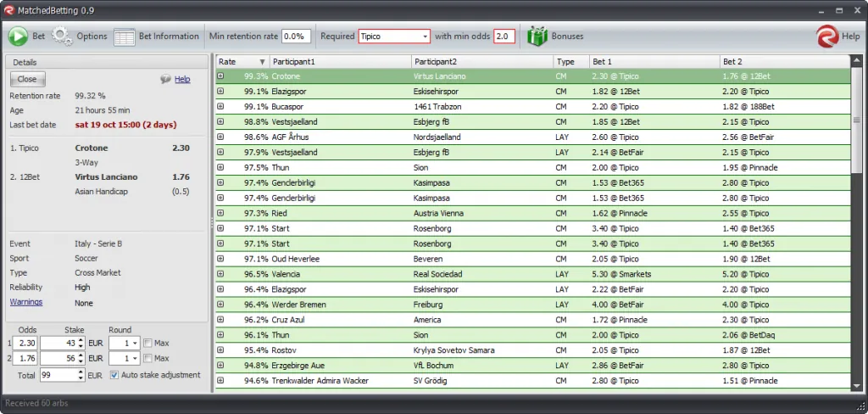Expand the Valencia row plus icon
The width and height of the screenshot is (868, 414).
pyautogui.click(x=220, y=274)
